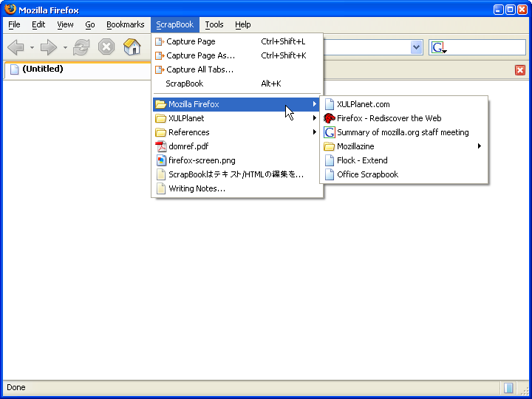The image size is (532, 399).
Task: Click the Reload page icon
Action: point(81,47)
